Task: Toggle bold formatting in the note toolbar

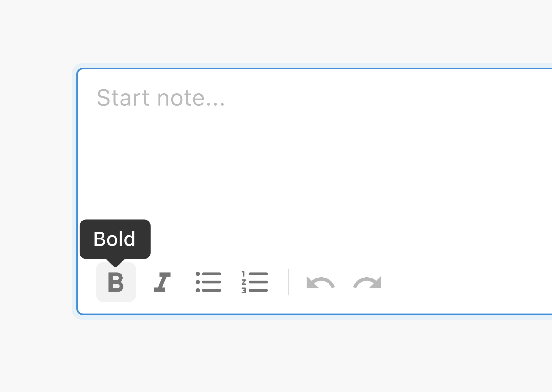Action: 116,282
